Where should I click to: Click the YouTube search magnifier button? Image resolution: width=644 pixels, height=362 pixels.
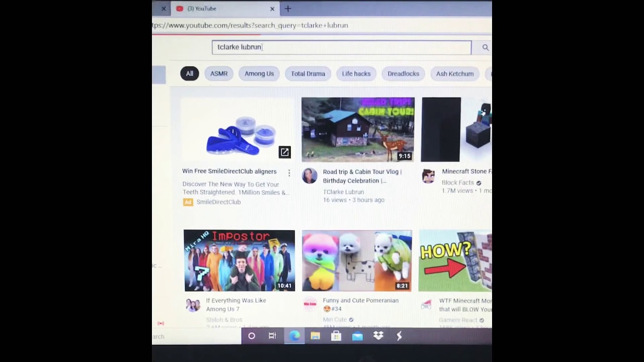click(x=485, y=47)
